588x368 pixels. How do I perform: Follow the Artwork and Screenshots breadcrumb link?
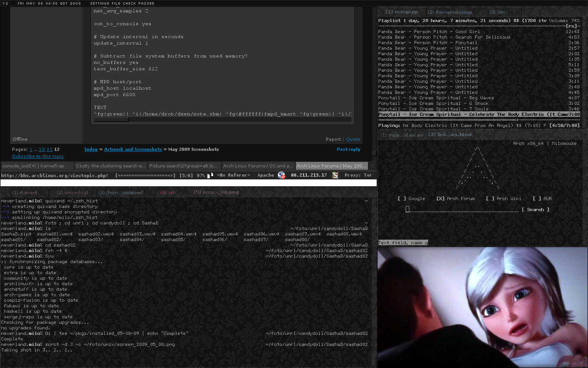(x=133, y=149)
